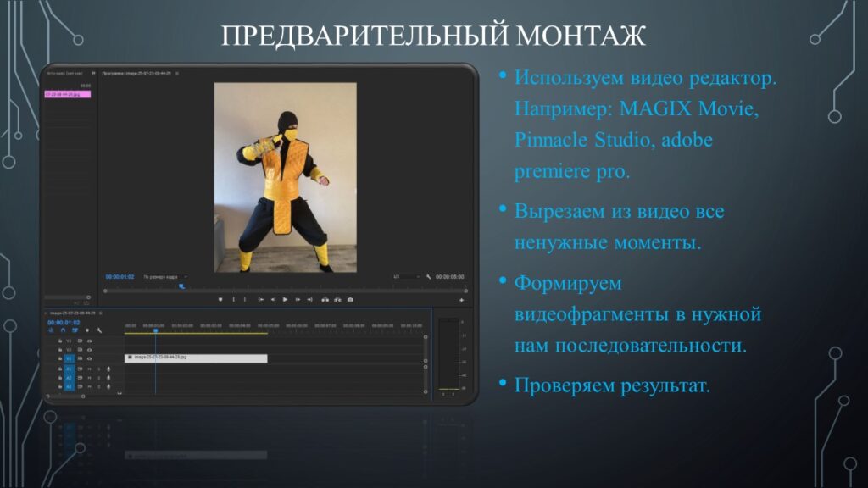Toggle sync lock on V1 track
Image resolution: width=868 pixels, height=488 pixels.
80,358
